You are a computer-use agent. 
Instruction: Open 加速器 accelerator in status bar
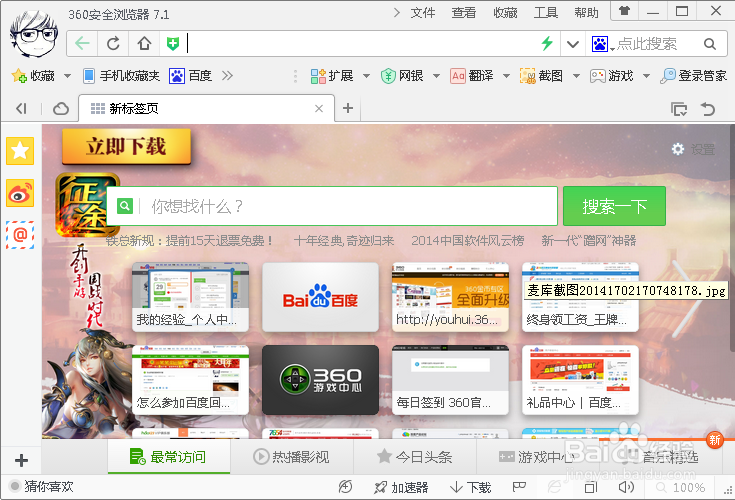coord(401,487)
